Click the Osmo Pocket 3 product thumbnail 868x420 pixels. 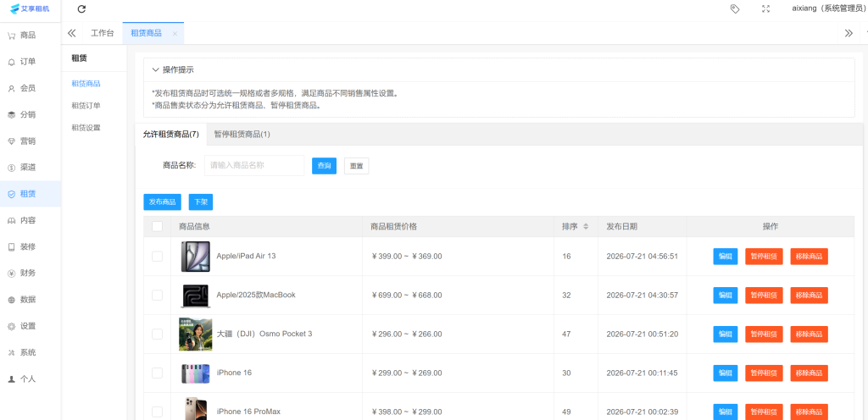(x=196, y=334)
